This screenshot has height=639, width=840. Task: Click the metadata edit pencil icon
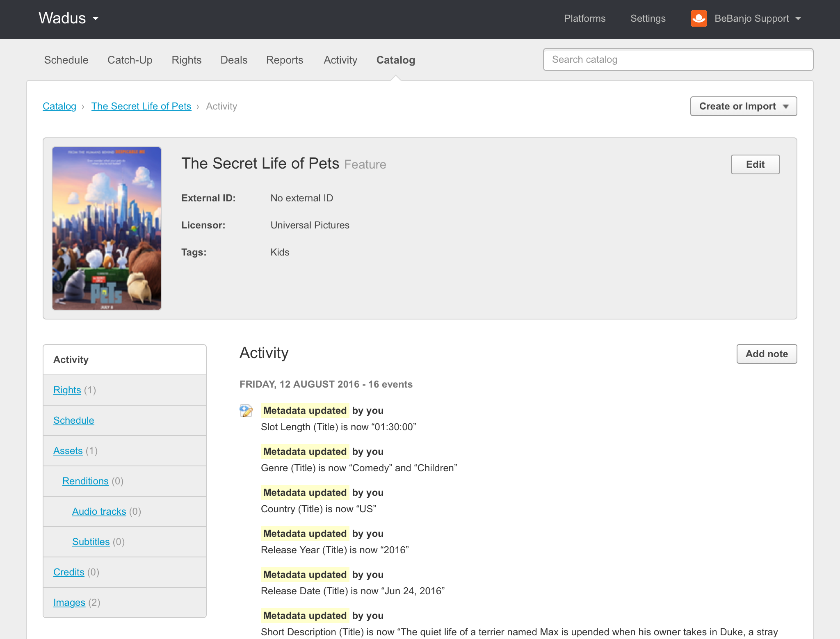point(246,411)
